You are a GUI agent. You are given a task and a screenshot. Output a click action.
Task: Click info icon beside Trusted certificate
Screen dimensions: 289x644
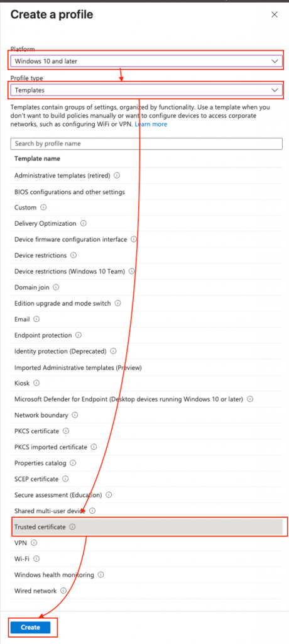72,526
